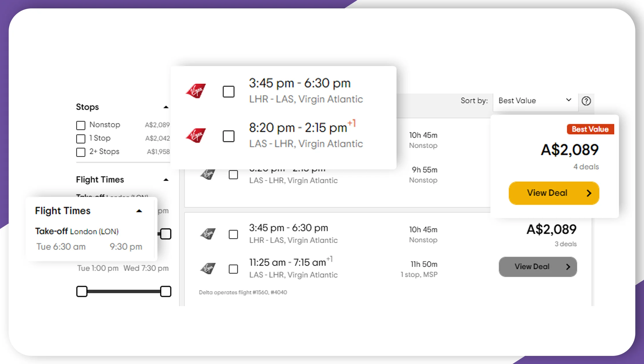Viewport: 644px width, 364px height.
Task: Collapse the Stops filter section
Action: [166, 107]
